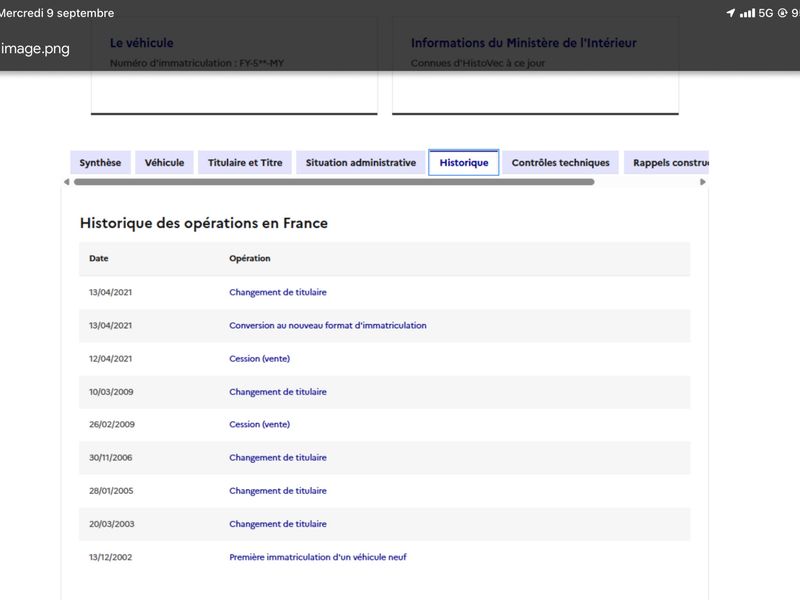Viewport: 800px width, 600px height.
Task: Select the Historique tab
Action: coord(464,163)
